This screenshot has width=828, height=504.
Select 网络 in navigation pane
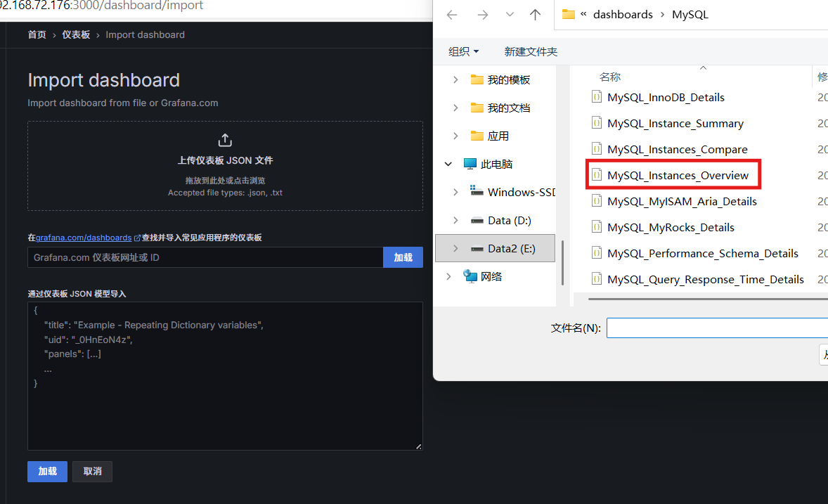click(x=483, y=276)
